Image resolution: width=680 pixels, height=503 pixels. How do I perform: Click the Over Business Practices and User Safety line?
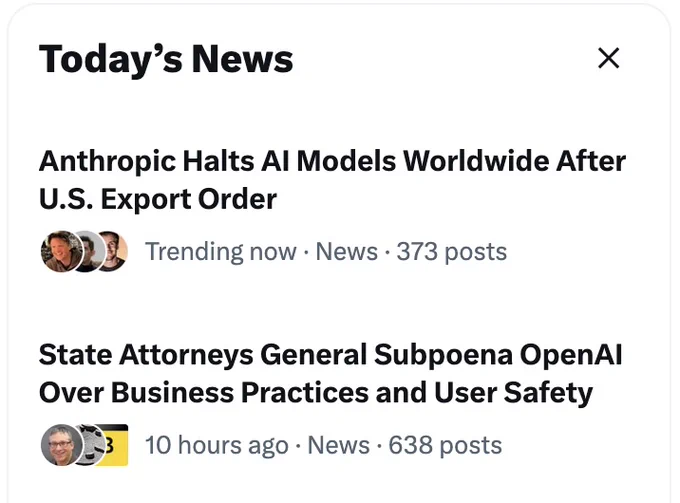[316, 393]
